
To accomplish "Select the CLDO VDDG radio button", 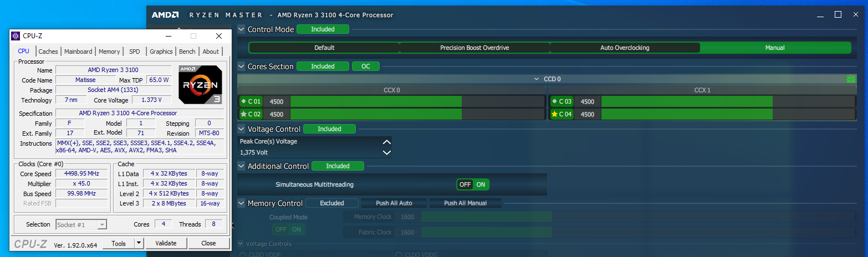I will (398, 255).
